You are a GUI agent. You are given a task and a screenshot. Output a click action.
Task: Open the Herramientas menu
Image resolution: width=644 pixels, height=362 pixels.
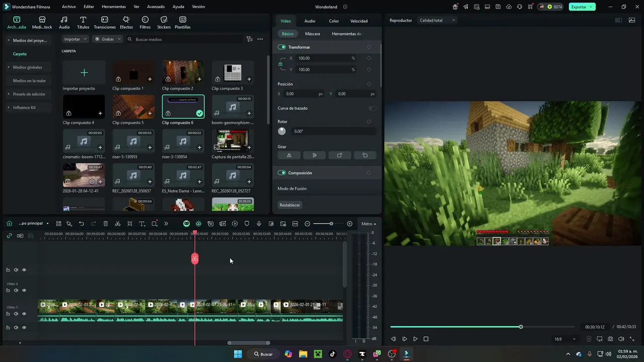(x=114, y=7)
